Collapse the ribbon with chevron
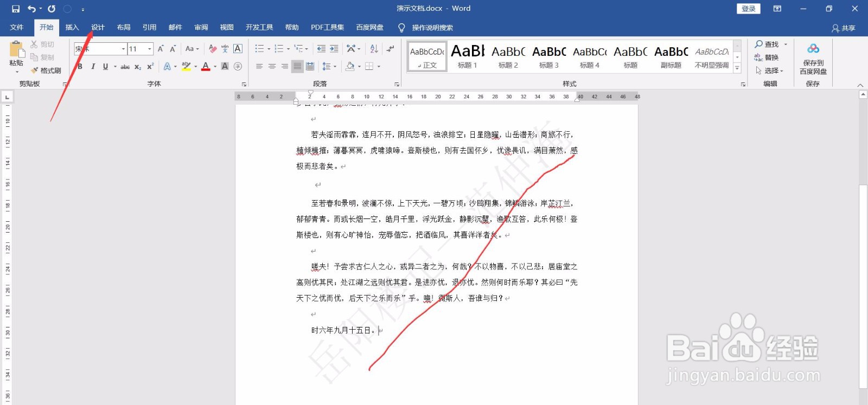Screen dimensions: 868x405 [x=860, y=85]
